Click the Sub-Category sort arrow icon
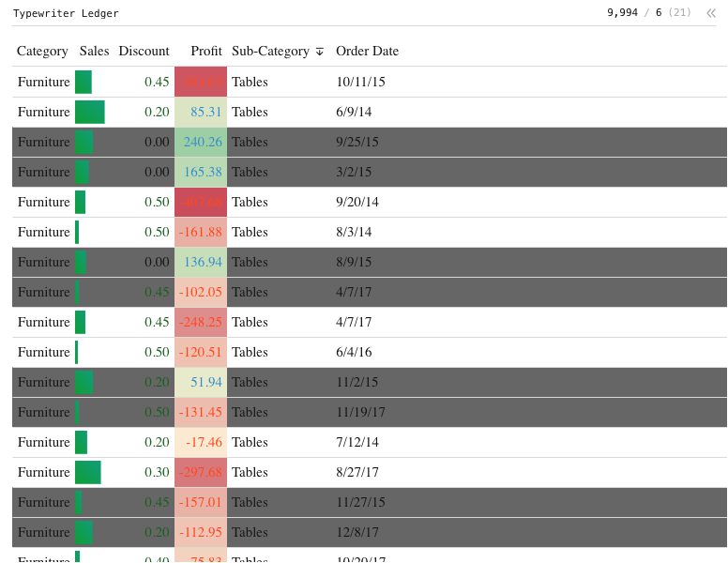 pos(319,51)
